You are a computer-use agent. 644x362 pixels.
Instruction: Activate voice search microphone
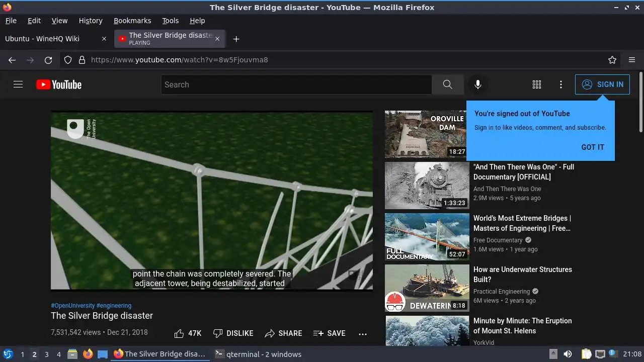pos(478,84)
